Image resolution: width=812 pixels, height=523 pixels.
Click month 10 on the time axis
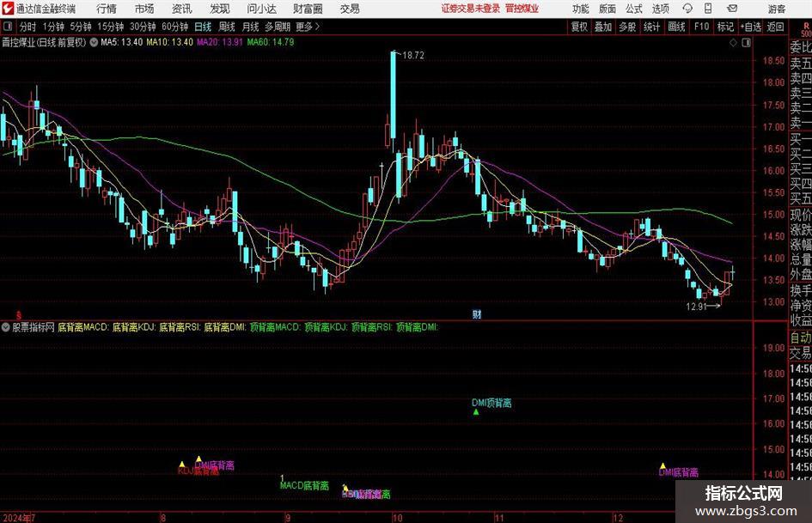[397, 518]
